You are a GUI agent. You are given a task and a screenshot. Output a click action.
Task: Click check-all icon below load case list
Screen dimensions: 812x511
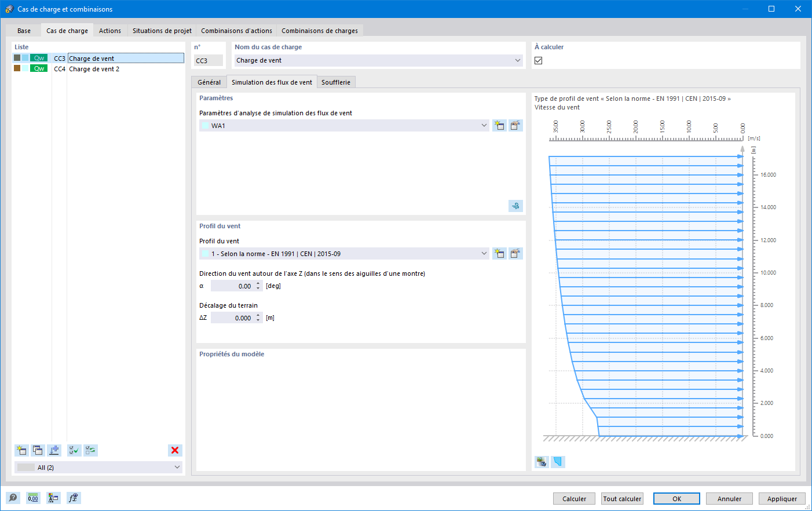point(74,450)
